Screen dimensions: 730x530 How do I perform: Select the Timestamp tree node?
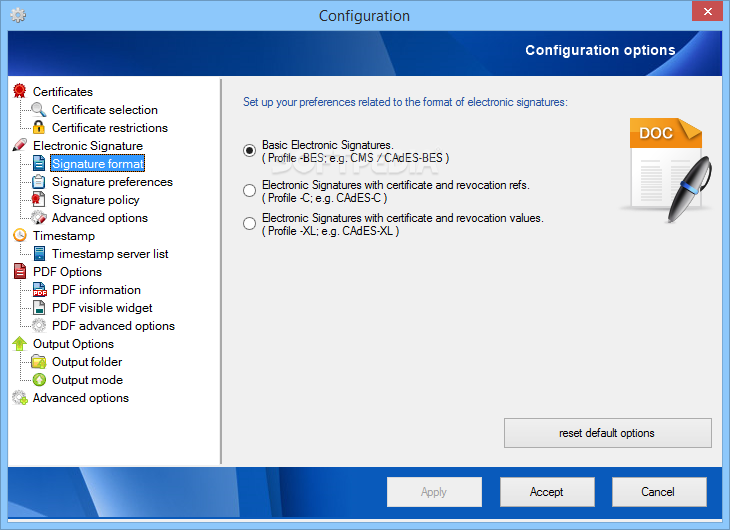[64, 236]
